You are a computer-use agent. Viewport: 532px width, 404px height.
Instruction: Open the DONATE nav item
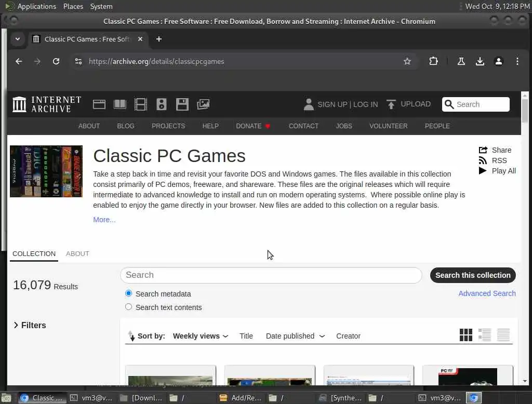coord(253,126)
